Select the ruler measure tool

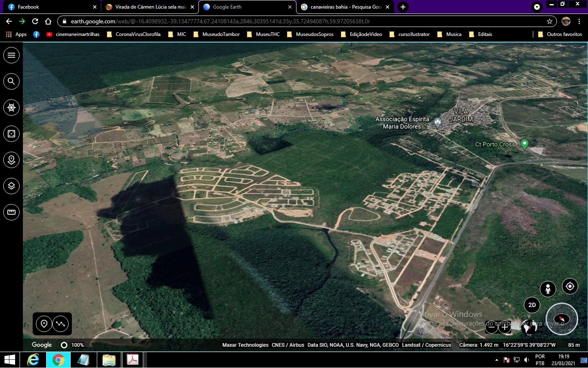pos(11,212)
